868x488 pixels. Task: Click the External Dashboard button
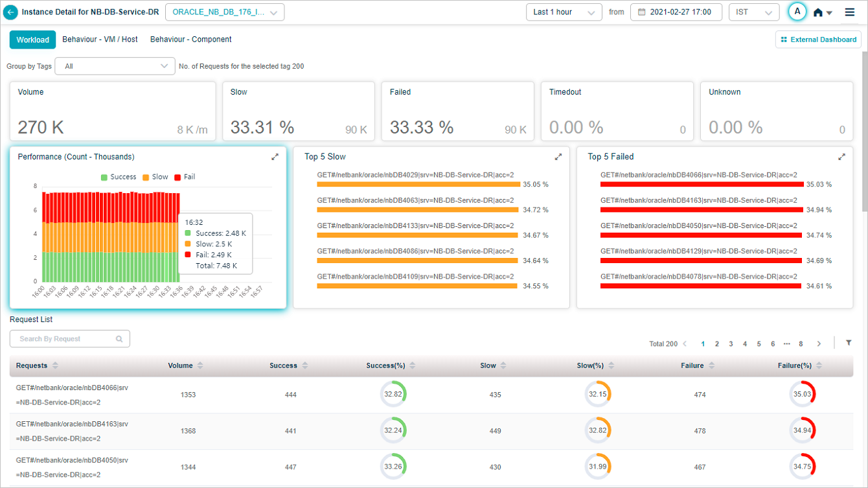(818, 40)
